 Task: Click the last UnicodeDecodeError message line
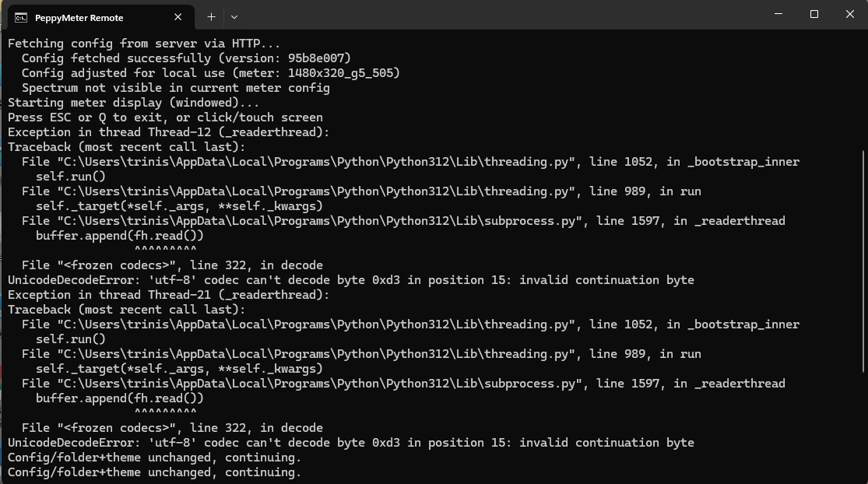coord(350,443)
